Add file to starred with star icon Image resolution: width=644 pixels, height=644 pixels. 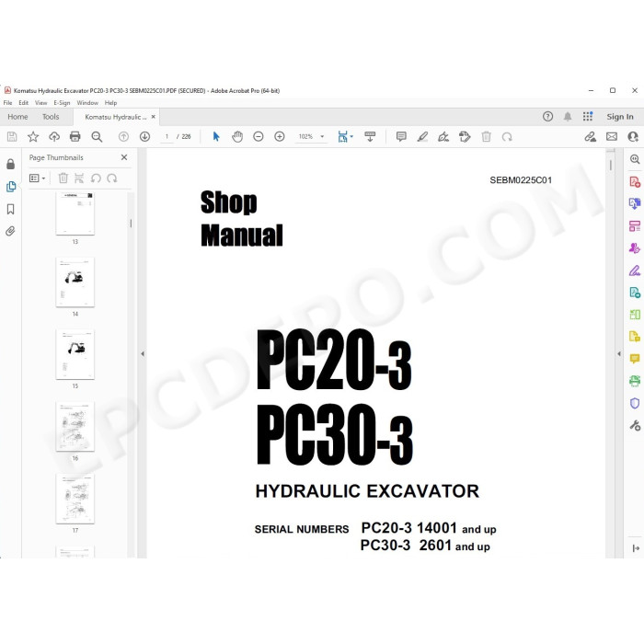pyautogui.click(x=33, y=137)
